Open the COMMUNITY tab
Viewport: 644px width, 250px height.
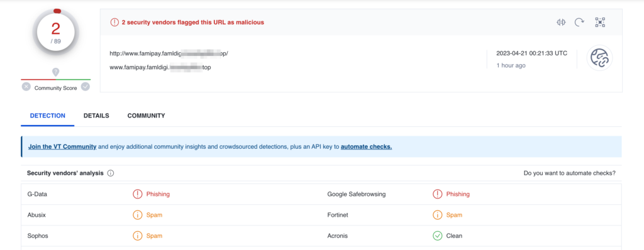(x=146, y=116)
